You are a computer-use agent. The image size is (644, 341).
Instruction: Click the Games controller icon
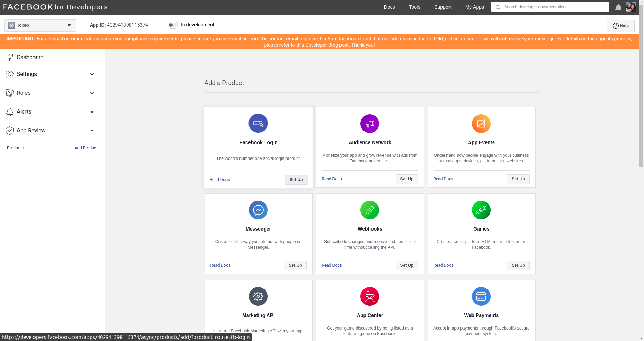pyautogui.click(x=481, y=210)
